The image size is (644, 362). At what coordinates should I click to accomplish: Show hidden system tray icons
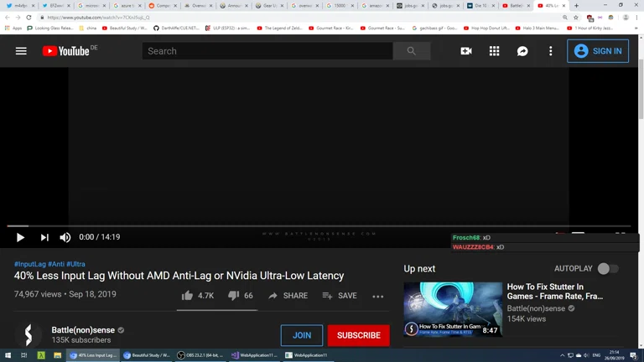562,355
